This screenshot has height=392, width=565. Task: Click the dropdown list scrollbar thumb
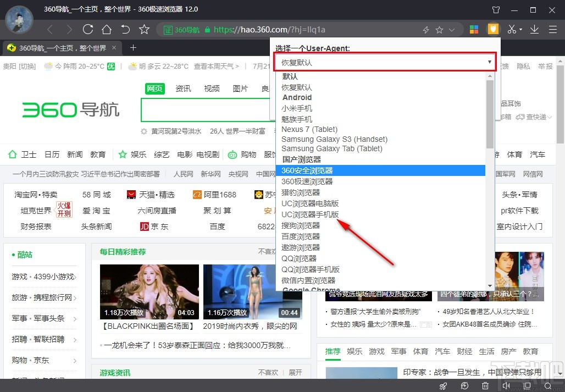490,114
